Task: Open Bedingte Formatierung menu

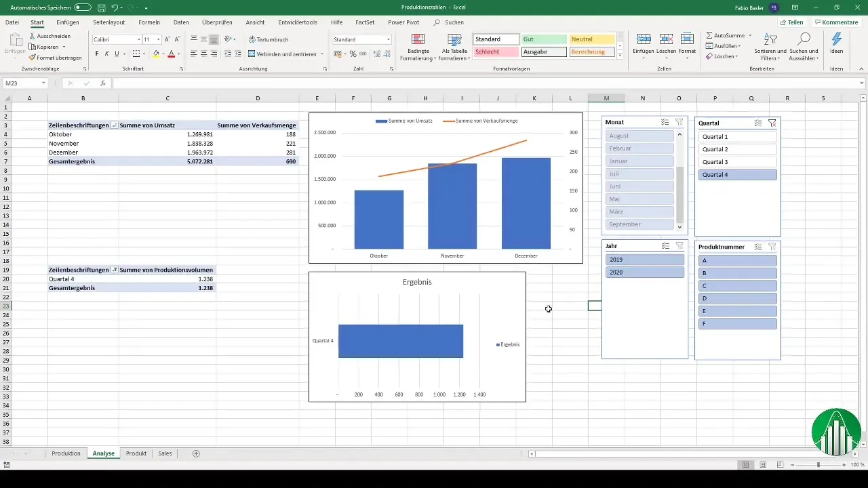Action: click(418, 47)
